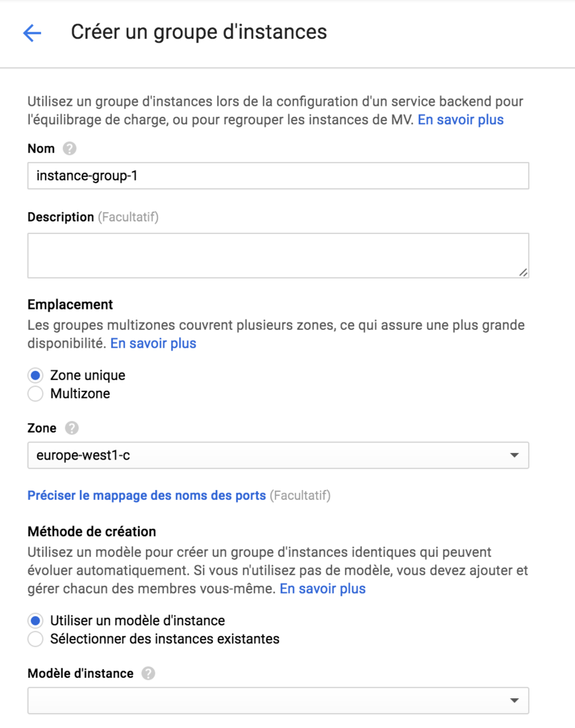The height and width of the screenshot is (728, 575).
Task: Enable Utiliser un modèle d'instance
Action: tap(34, 620)
